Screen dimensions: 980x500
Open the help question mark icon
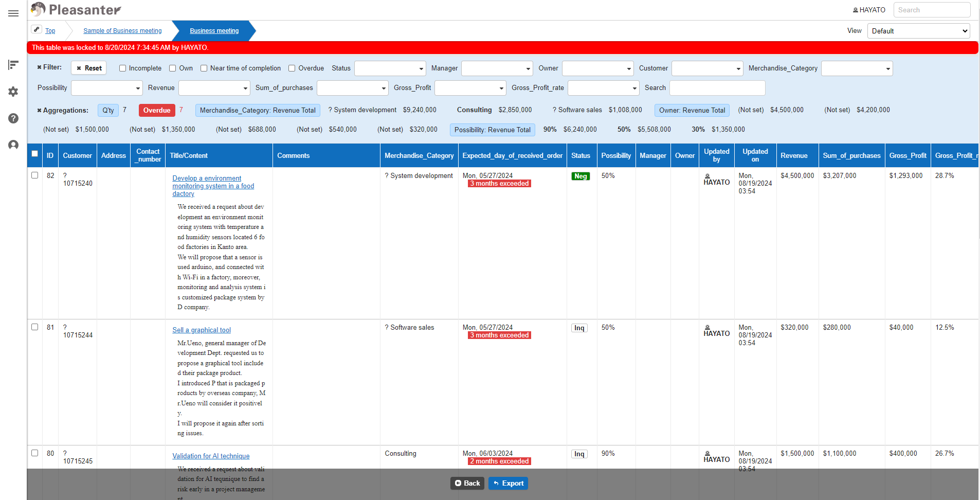click(13, 118)
